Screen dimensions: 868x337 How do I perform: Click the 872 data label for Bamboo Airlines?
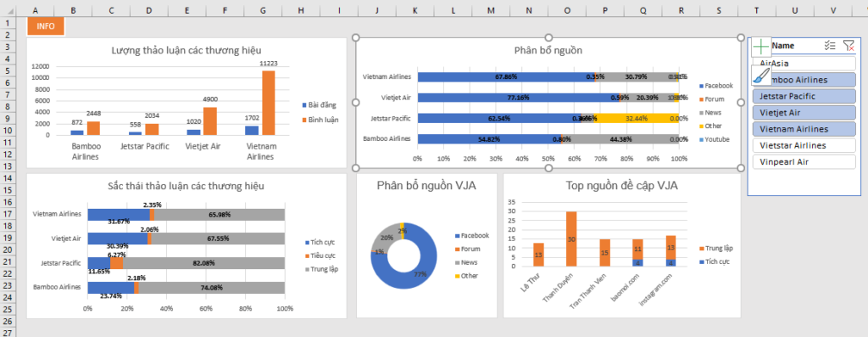point(77,122)
